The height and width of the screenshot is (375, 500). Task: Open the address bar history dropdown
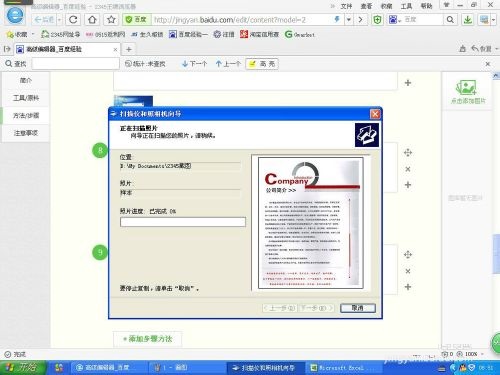tap(349, 20)
